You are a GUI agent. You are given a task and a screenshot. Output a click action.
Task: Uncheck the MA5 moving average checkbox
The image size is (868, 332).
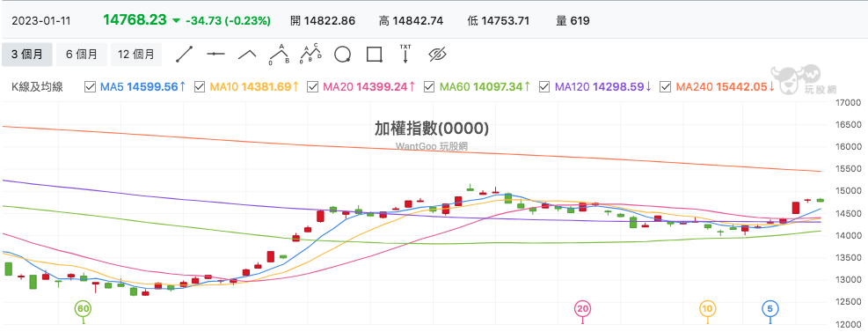tap(90, 87)
